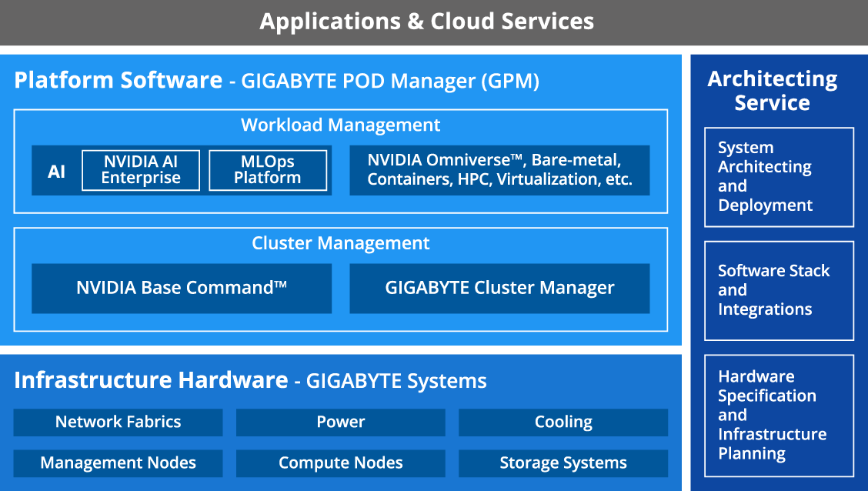
Task: Click the Network Fabrics box
Action: tap(118, 423)
